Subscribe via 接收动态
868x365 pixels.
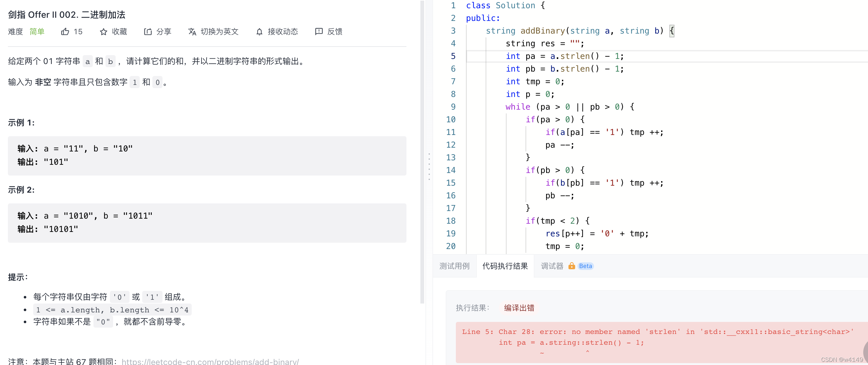283,32
